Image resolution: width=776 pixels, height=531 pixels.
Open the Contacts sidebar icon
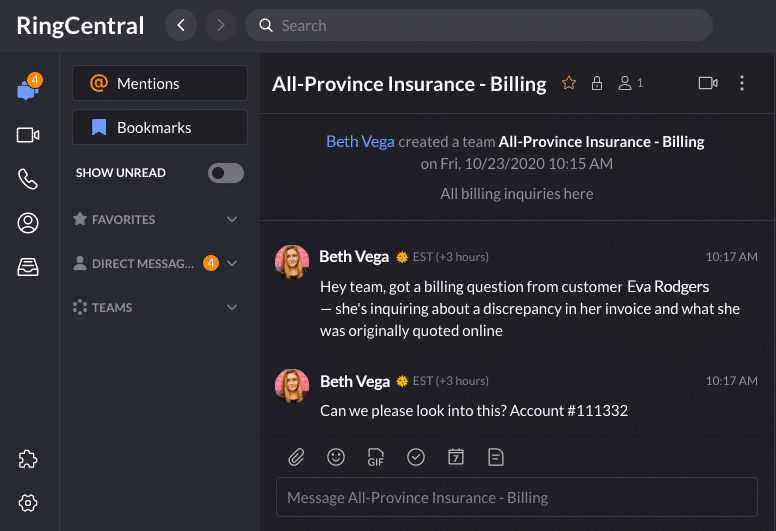(x=28, y=223)
